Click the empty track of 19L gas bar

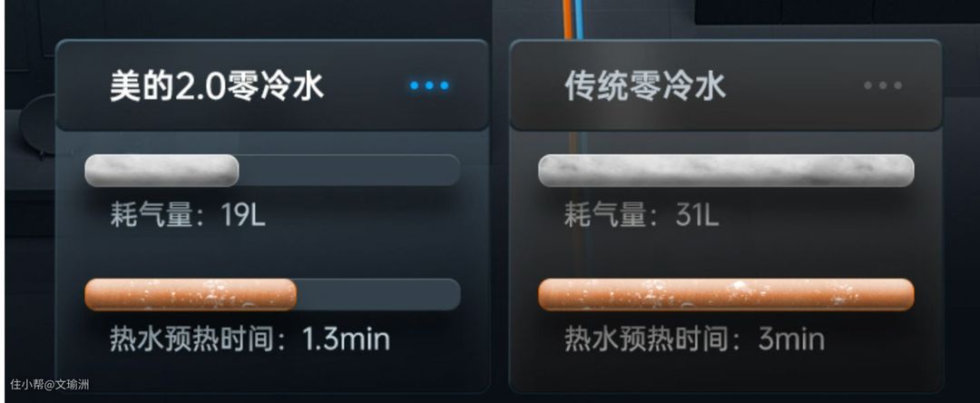349,171
